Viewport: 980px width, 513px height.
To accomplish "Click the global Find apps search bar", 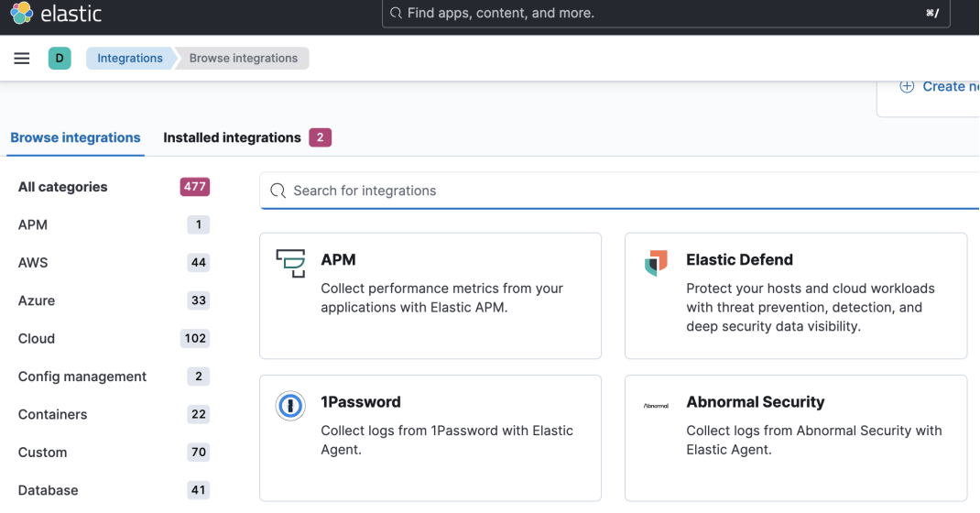I will [666, 14].
